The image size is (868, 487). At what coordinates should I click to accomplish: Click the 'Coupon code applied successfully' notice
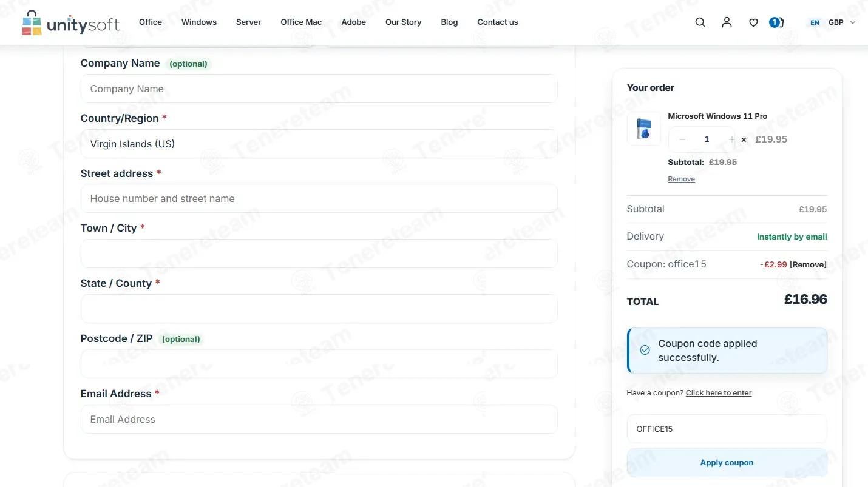tap(727, 351)
